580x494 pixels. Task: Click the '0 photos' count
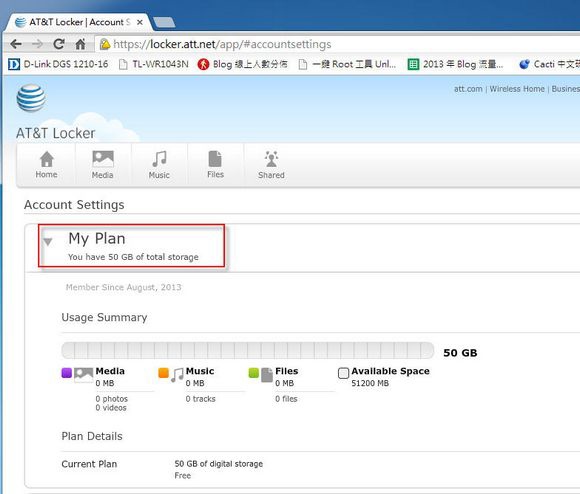point(111,399)
